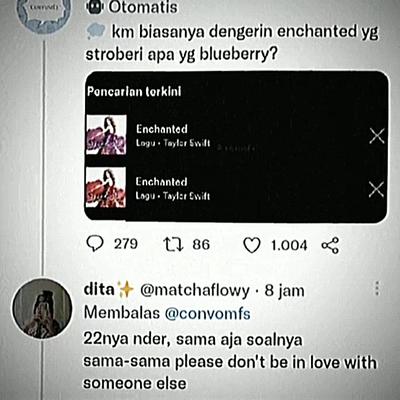Open the convomfs avatar at top
Screen dimensions: 400x400
[x=43, y=15]
